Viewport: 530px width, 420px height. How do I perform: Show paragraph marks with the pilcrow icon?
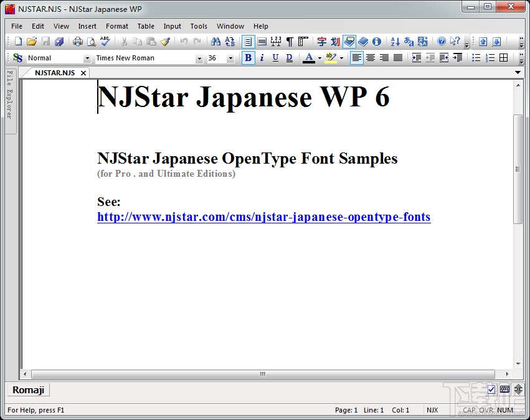(289, 42)
